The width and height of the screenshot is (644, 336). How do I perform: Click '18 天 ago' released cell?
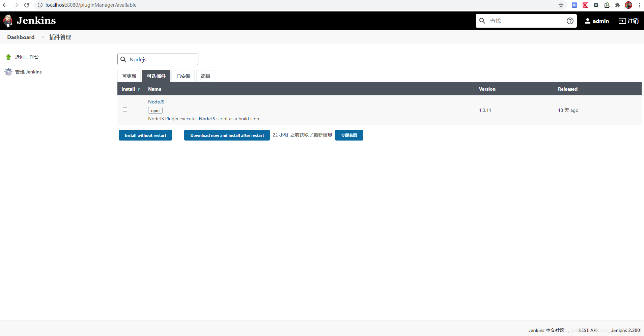click(x=568, y=110)
